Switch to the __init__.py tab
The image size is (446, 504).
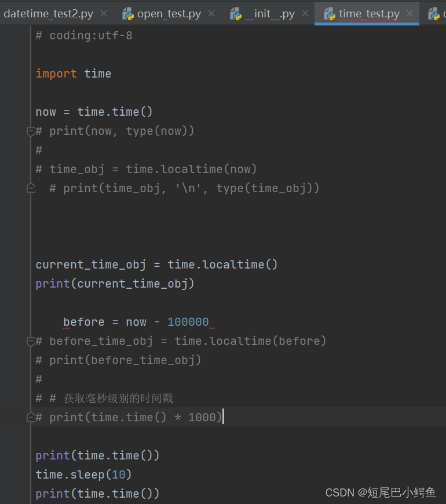[270, 14]
